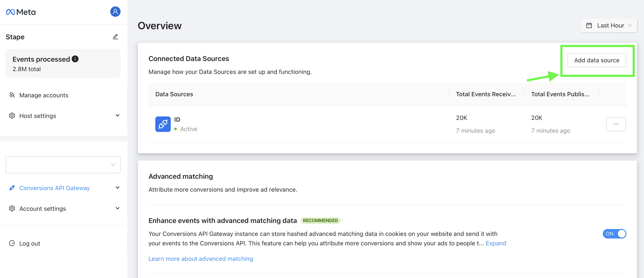
Task: Click the user profile avatar icon
Action: [115, 12]
